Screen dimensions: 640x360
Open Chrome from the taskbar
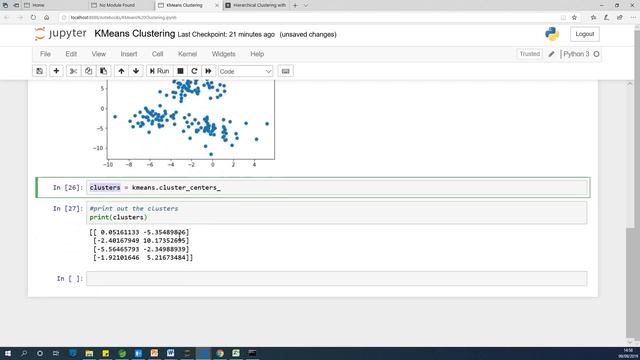(x=220, y=353)
